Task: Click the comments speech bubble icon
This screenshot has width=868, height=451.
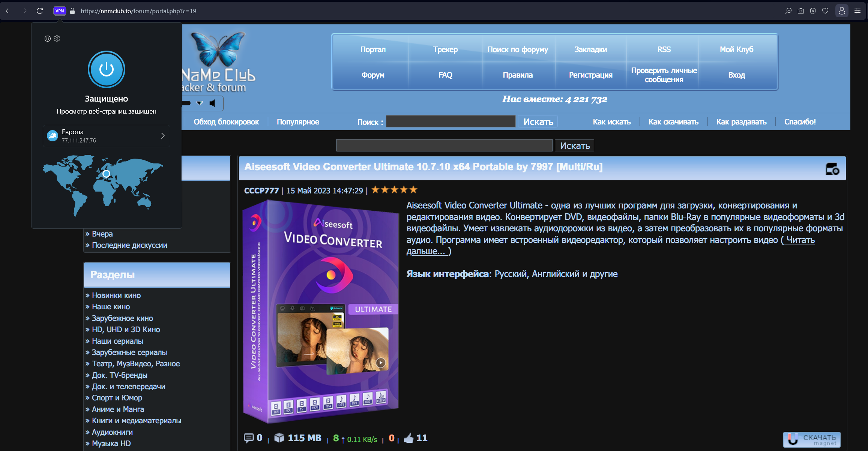Action: pyautogui.click(x=249, y=438)
